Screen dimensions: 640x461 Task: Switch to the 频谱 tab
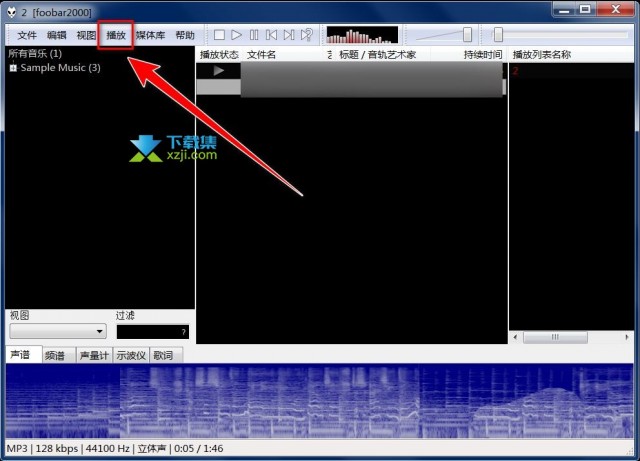(x=59, y=356)
